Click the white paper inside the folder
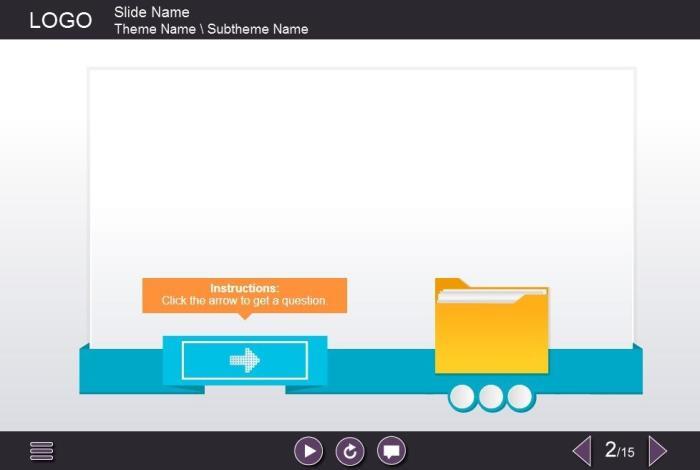The height and width of the screenshot is (470, 700). [x=492, y=295]
